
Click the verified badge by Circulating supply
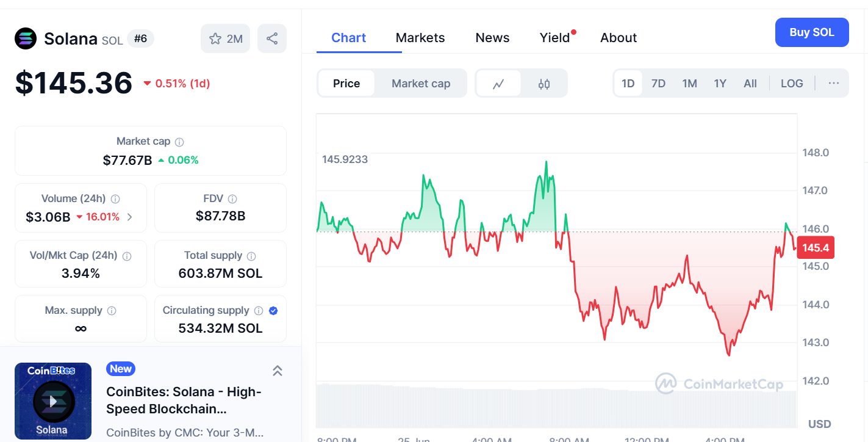pyautogui.click(x=273, y=311)
